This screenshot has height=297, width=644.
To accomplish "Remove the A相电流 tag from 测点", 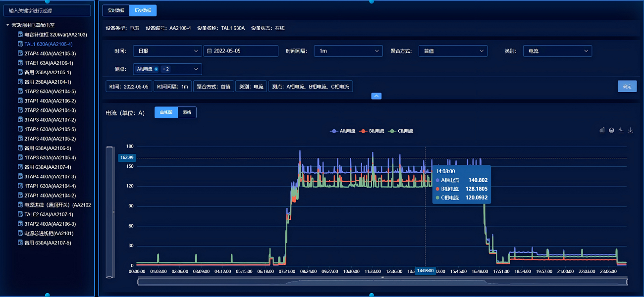I will (x=157, y=69).
